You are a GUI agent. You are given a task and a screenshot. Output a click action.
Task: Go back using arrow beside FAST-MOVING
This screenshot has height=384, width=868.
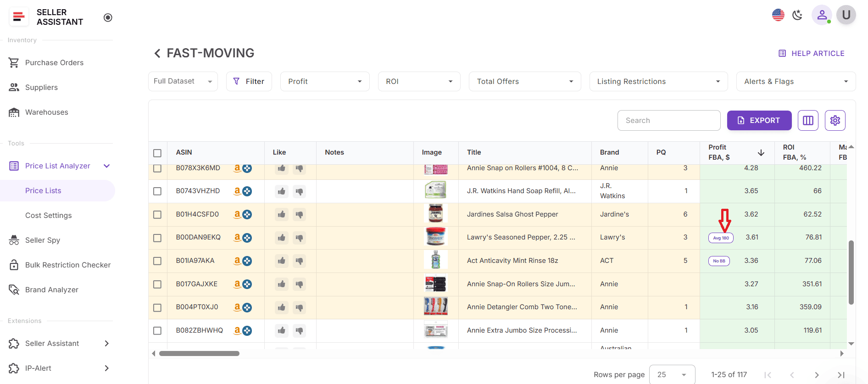click(157, 54)
